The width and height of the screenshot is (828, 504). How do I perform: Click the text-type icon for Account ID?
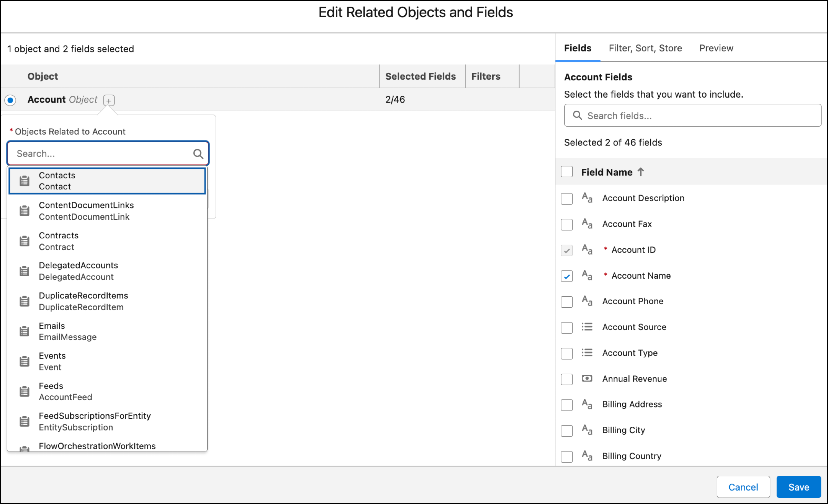point(587,249)
